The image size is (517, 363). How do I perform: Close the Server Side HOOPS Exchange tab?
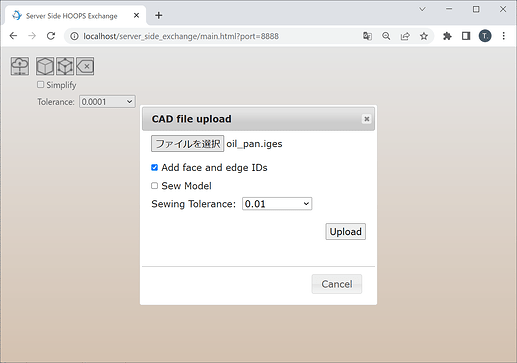(x=136, y=15)
